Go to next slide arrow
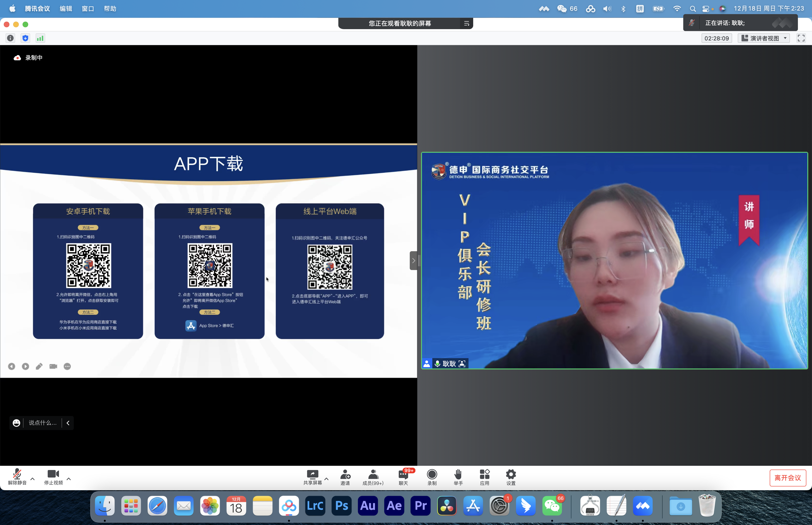812x525 pixels. 26,366
